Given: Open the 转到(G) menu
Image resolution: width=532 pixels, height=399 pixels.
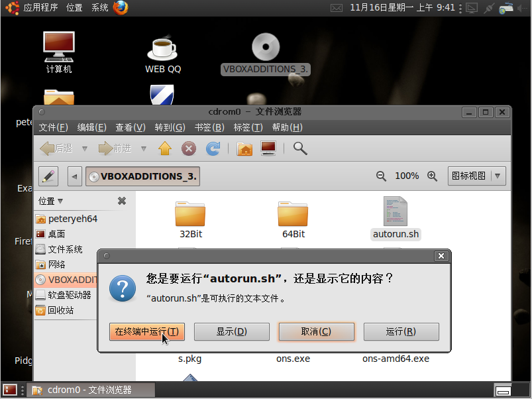Looking at the screenshot, I should [x=170, y=127].
